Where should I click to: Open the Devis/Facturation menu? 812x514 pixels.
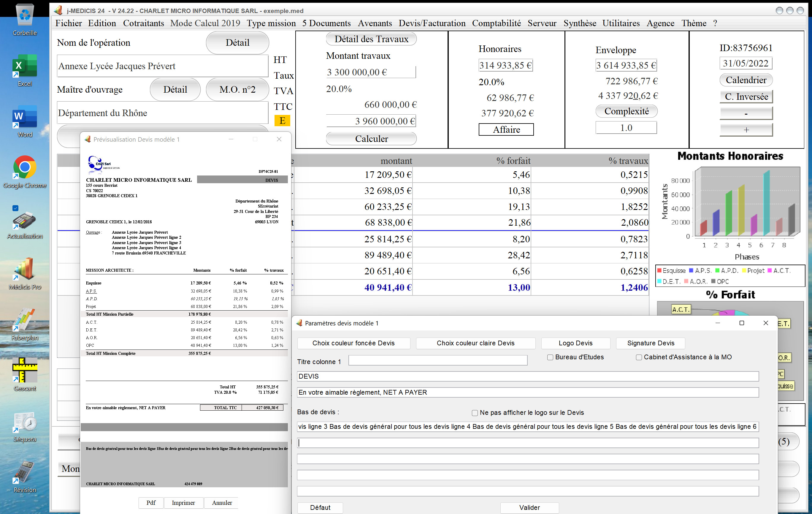click(432, 23)
